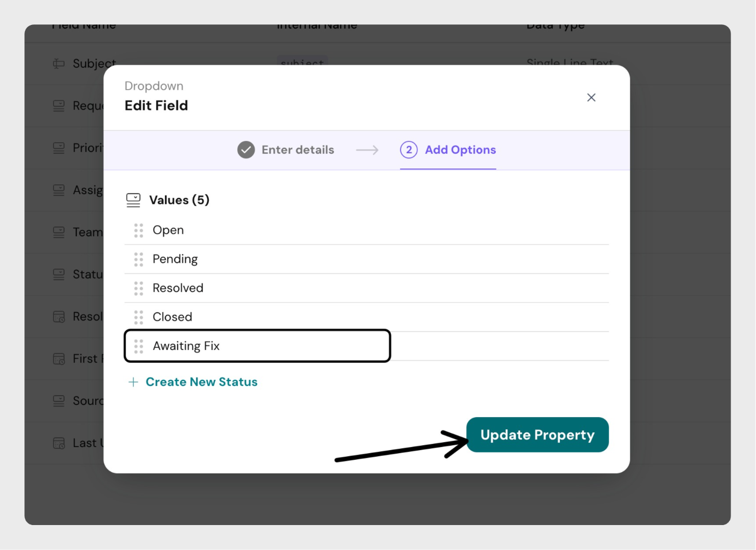The height and width of the screenshot is (550, 756).
Task: Click Create New Status link
Action: point(202,382)
